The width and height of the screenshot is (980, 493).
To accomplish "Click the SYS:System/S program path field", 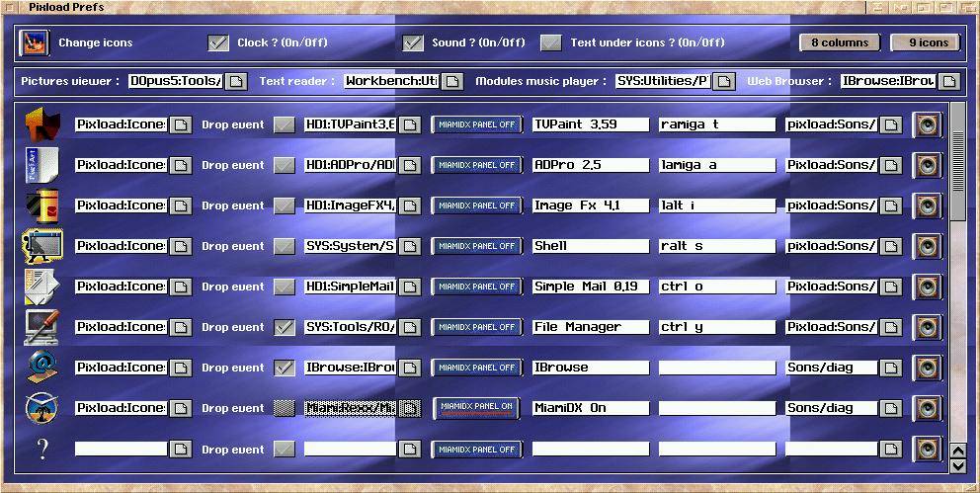I will click(x=350, y=246).
